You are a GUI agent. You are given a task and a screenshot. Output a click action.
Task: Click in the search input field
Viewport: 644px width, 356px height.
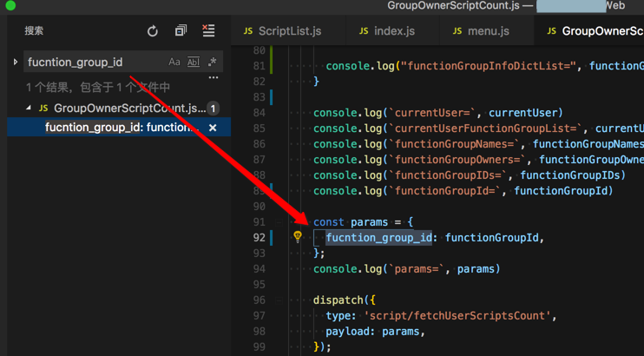pyautogui.click(x=91, y=62)
